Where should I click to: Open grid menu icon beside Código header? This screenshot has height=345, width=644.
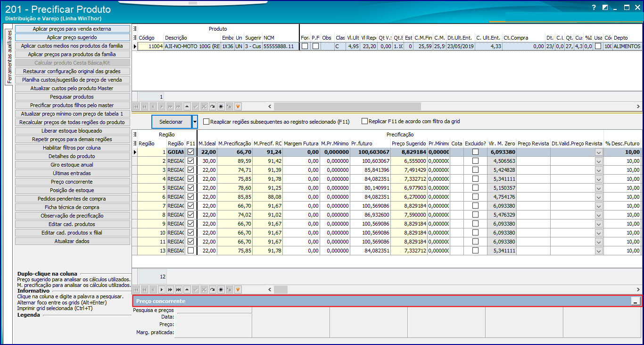(135, 38)
